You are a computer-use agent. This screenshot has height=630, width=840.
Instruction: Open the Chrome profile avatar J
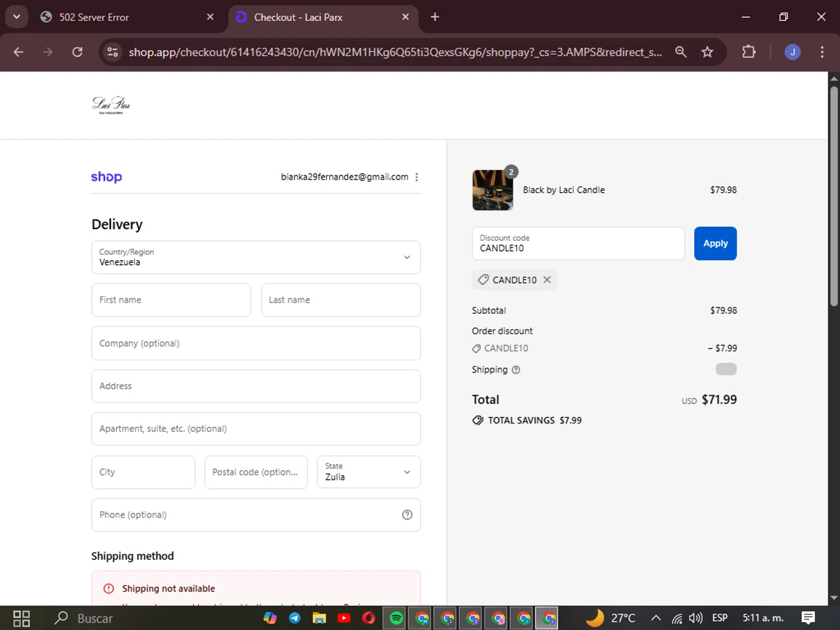(x=792, y=52)
